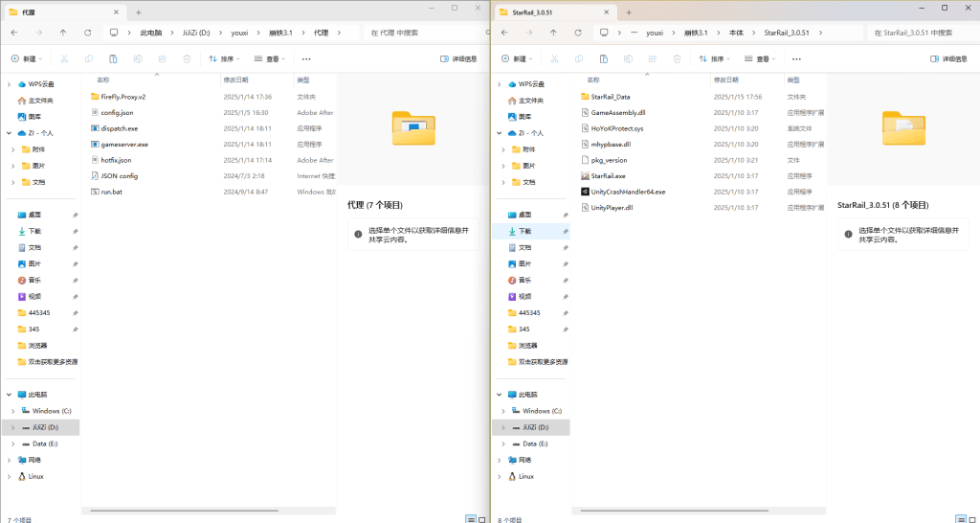The image size is (980, 523).
Task: Click the up-arrow icon in the StarRail_3.0.51 window
Action: 552,32
